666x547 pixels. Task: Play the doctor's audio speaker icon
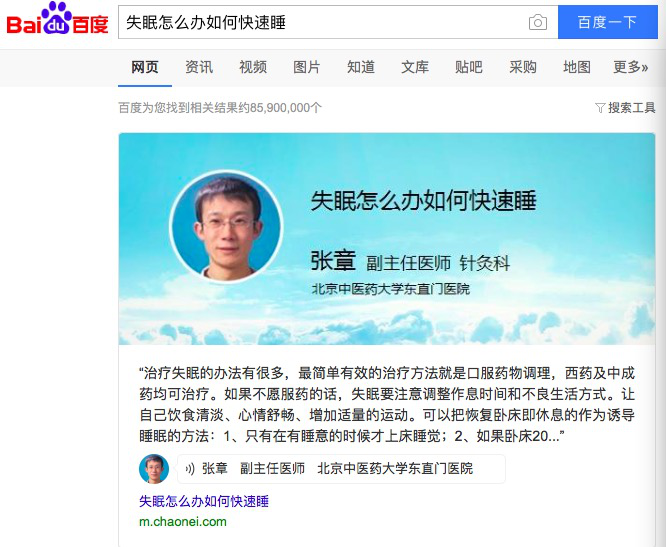pyautogui.click(x=190, y=469)
